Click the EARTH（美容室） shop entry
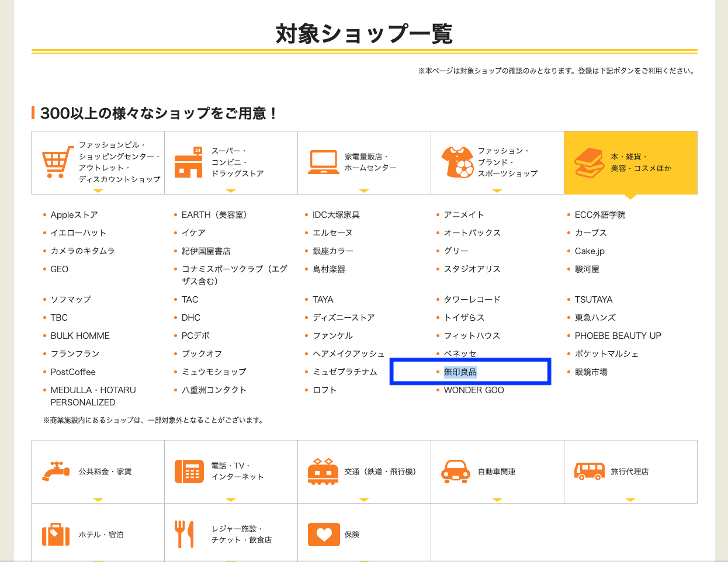 coord(214,215)
